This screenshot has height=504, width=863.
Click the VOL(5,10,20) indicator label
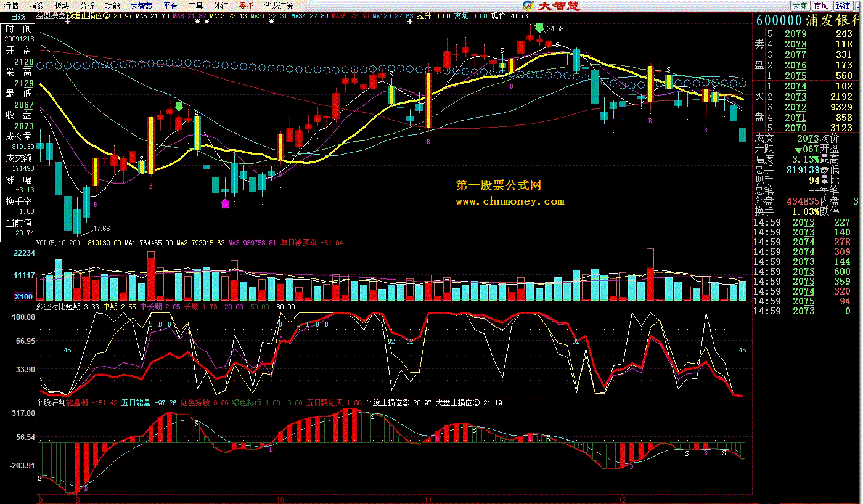59,243
